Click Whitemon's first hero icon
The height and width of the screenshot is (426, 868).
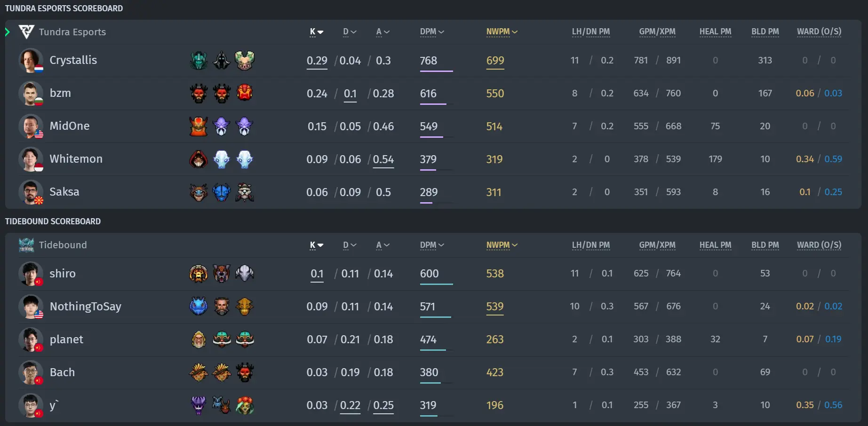(199, 159)
